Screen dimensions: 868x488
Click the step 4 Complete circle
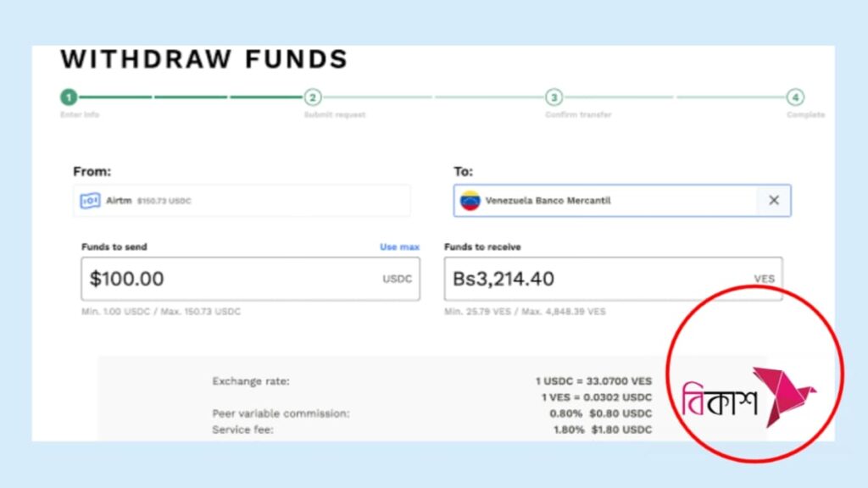tap(795, 97)
